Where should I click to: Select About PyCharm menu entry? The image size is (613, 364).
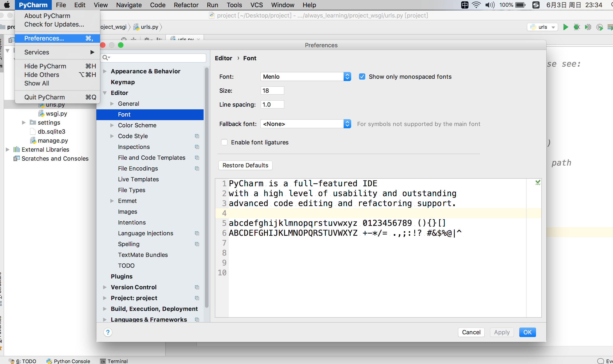(x=57, y=16)
